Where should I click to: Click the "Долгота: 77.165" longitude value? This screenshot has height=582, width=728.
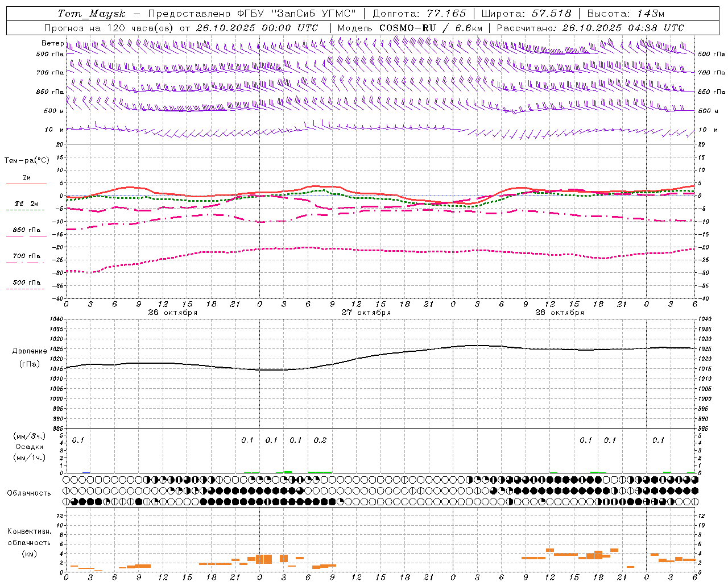pyautogui.click(x=419, y=14)
